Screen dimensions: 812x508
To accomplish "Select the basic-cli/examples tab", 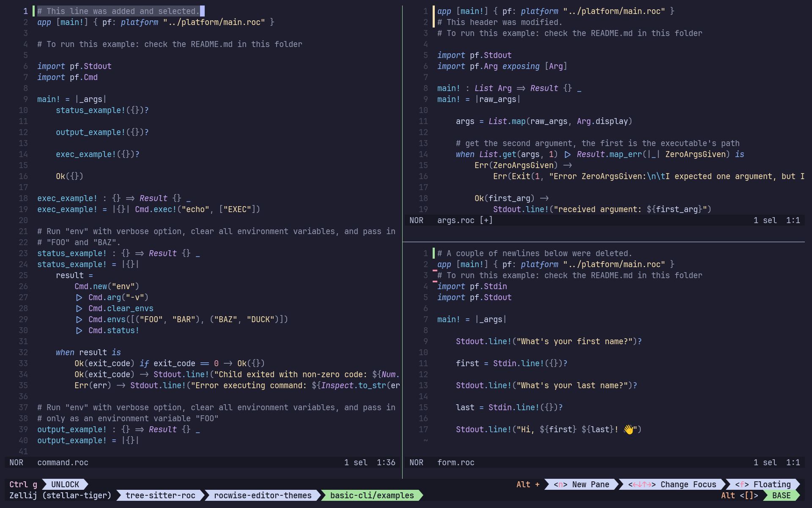I will [x=372, y=495].
